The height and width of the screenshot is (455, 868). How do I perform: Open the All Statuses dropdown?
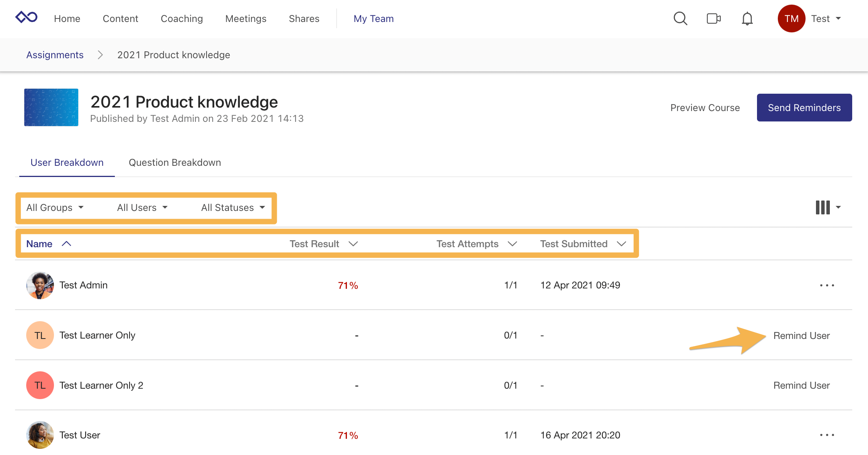click(232, 207)
